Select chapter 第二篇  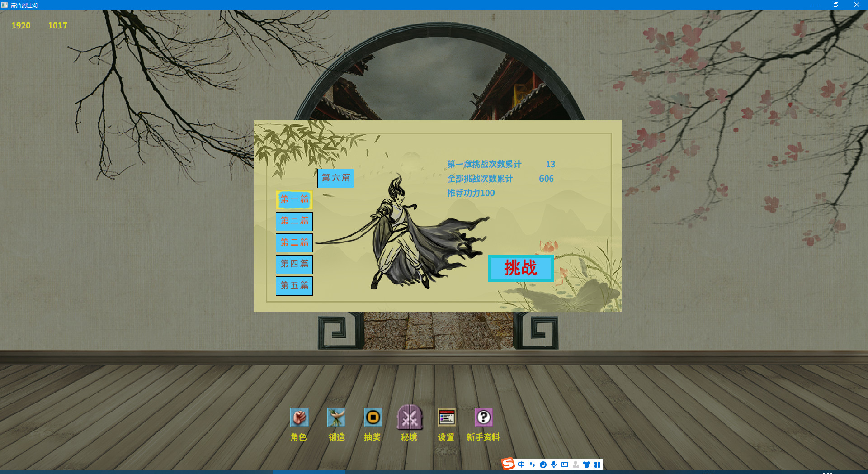click(294, 221)
